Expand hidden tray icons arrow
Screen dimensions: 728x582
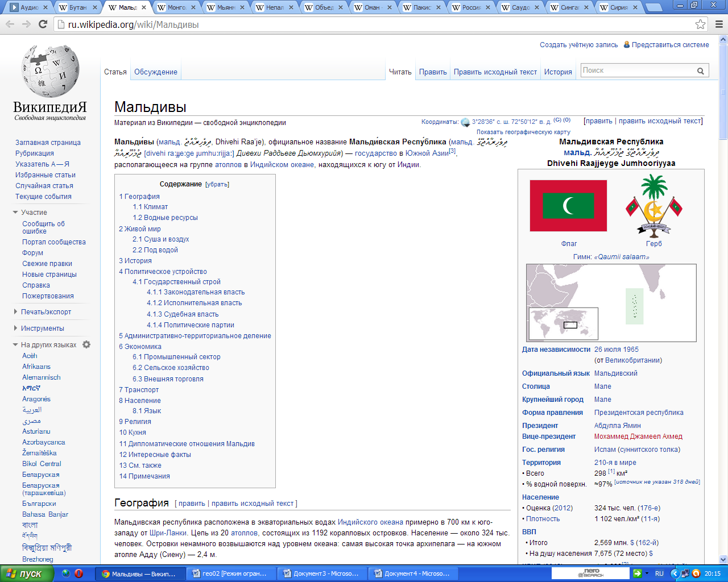[675, 573]
